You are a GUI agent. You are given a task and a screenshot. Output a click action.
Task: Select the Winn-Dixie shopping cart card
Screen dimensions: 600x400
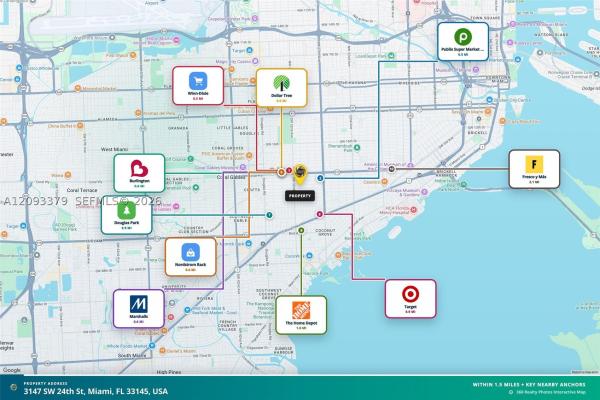(x=198, y=86)
